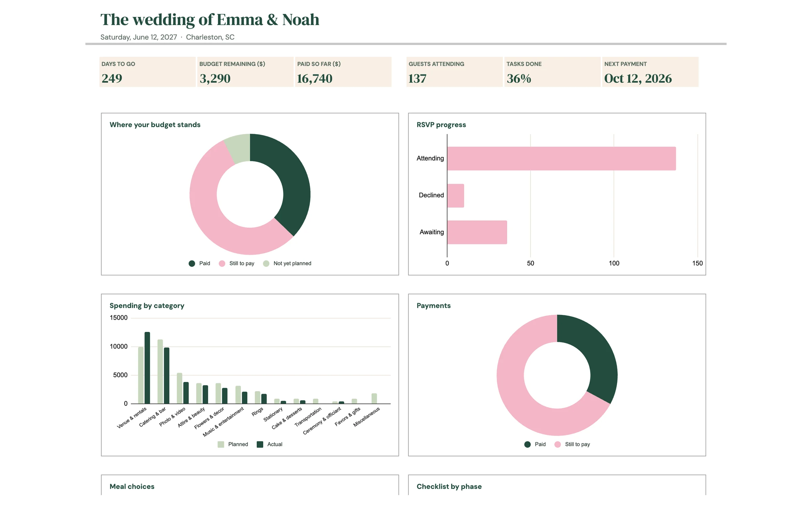Click the Catering & bar planned bar
812x508 pixels.
pyautogui.click(x=160, y=372)
